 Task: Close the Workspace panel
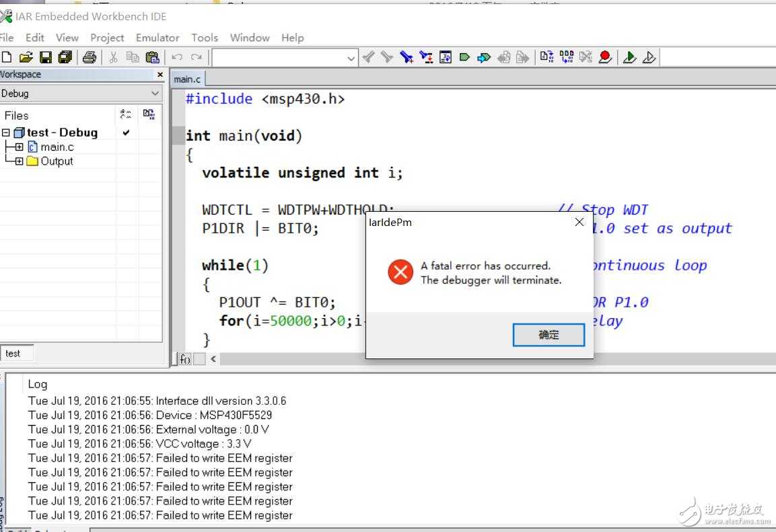(160, 74)
